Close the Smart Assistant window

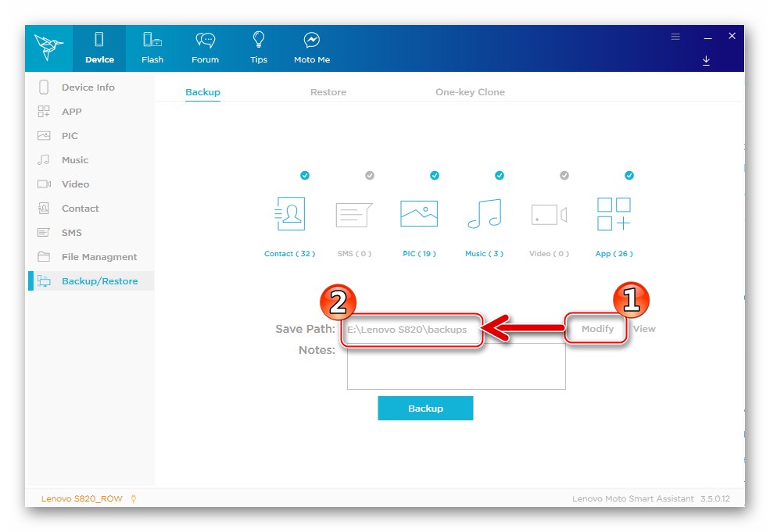(732, 36)
